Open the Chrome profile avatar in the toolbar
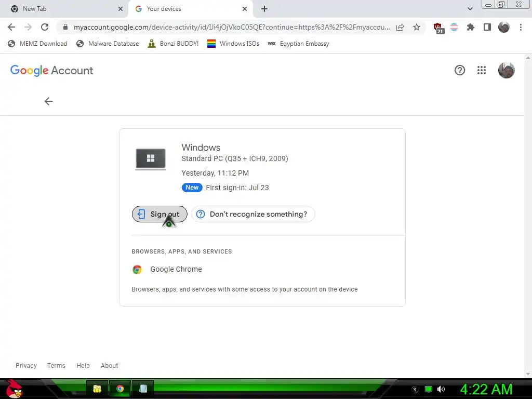Image resolution: width=532 pixels, height=399 pixels. click(x=504, y=27)
